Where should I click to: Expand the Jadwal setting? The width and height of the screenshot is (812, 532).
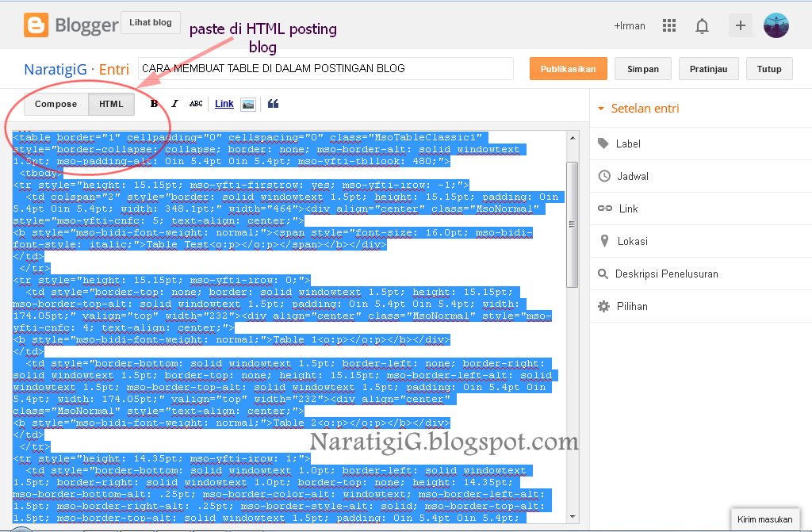click(701, 176)
